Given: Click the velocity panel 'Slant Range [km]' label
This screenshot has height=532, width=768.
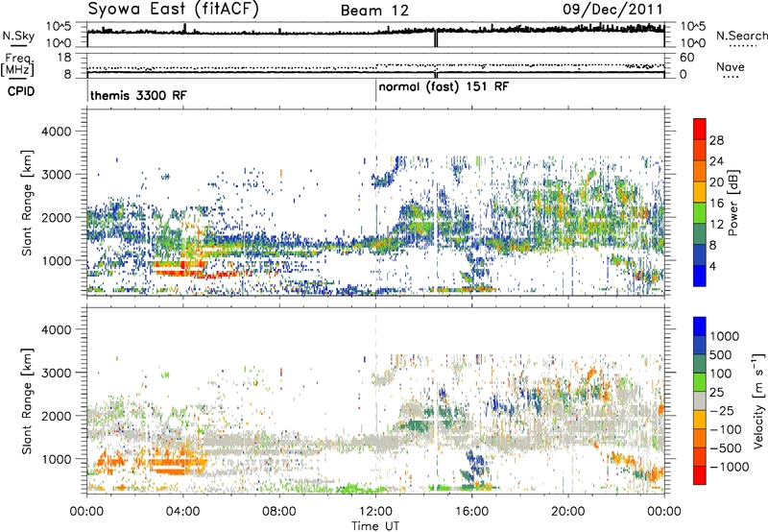Looking at the screenshot, I should point(27,400).
